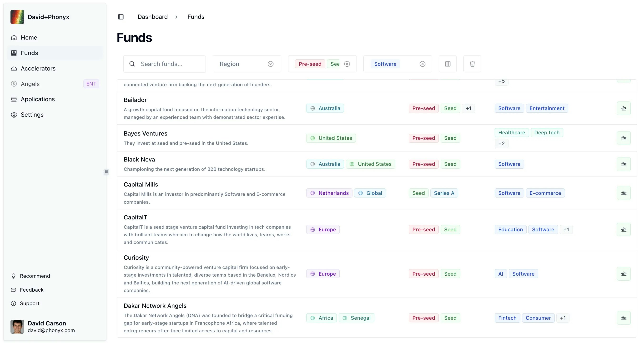Open column visibility settings icon

point(448,64)
